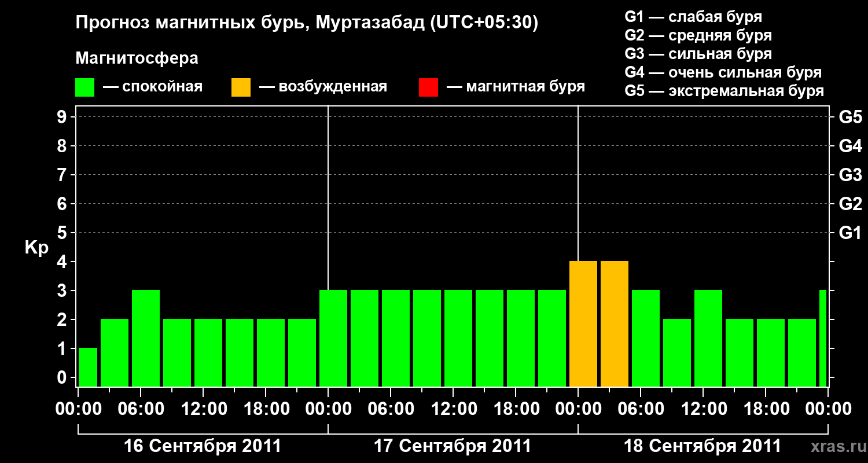
Task: Click the orange 'возбужденная' legend swatch
Action: (x=241, y=87)
